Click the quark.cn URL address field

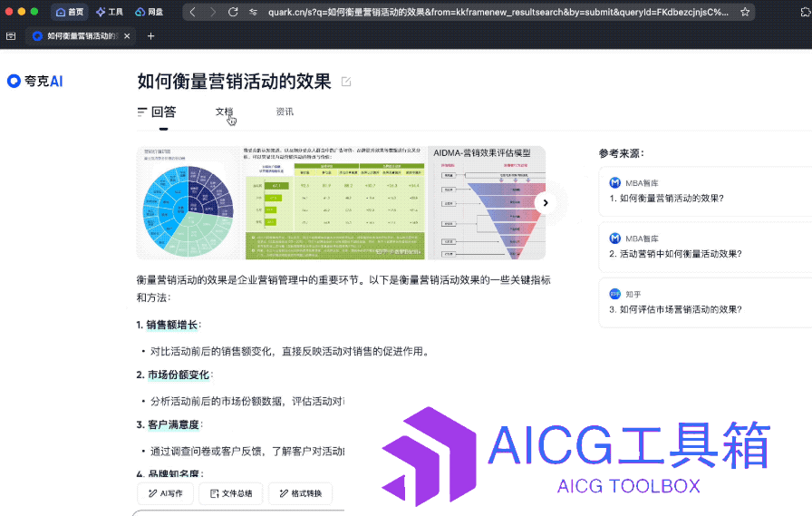(498, 12)
